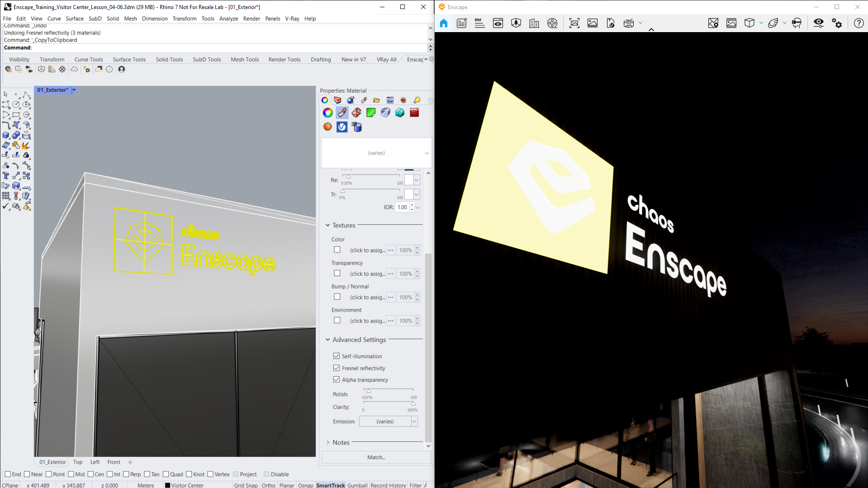Screen dimensions: 868x488
Task: Open Enscape visual settings eye icon
Action: pyautogui.click(x=818, y=23)
